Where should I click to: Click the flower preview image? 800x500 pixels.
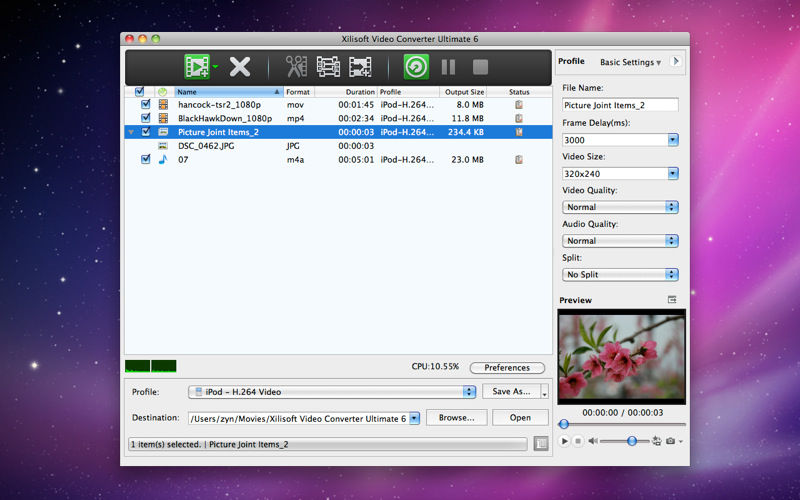click(x=621, y=356)
